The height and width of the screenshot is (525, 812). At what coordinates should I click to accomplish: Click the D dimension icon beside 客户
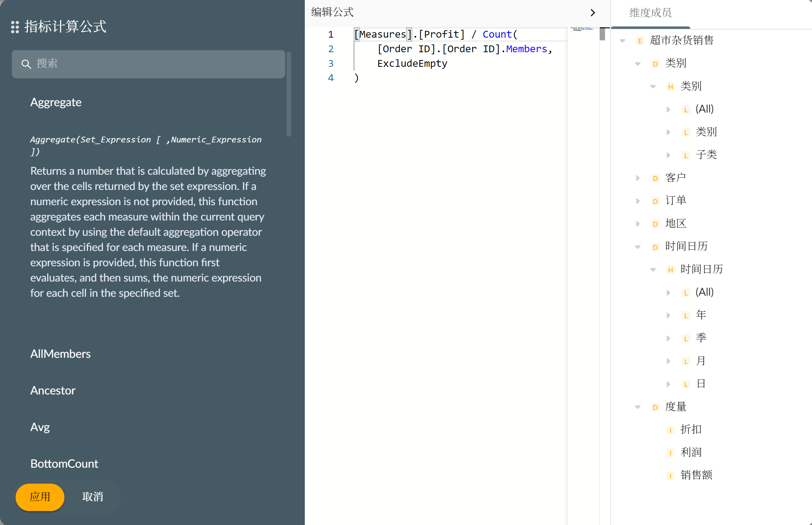(655, 178)
